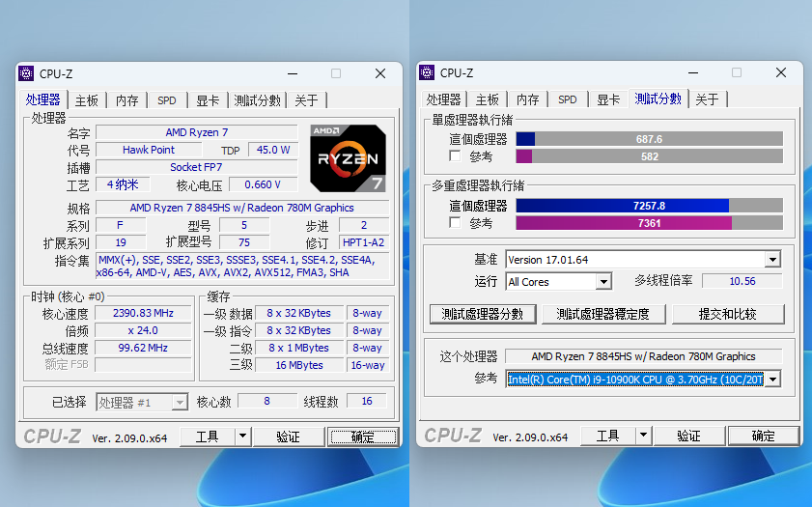The height and width of the screenshot is (507, 812).
Task: Click the 測試處理器分數 button
Action: [x=483, y=314]
